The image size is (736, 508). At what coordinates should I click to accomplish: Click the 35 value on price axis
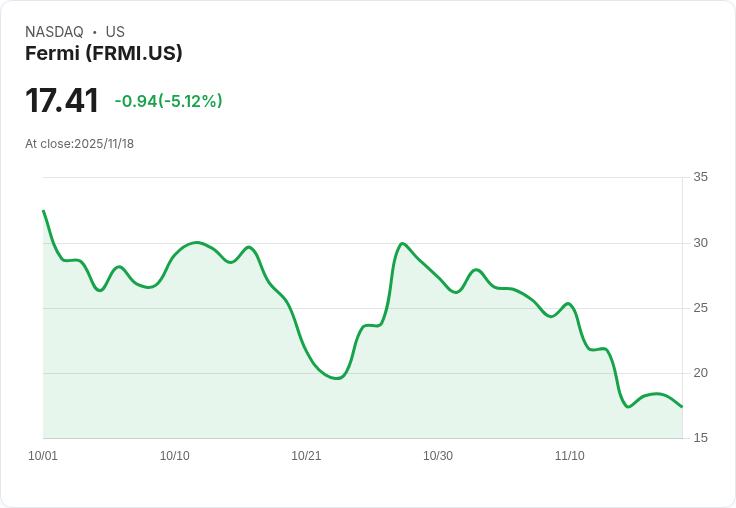pyautogui.click(x=701, y=177)
